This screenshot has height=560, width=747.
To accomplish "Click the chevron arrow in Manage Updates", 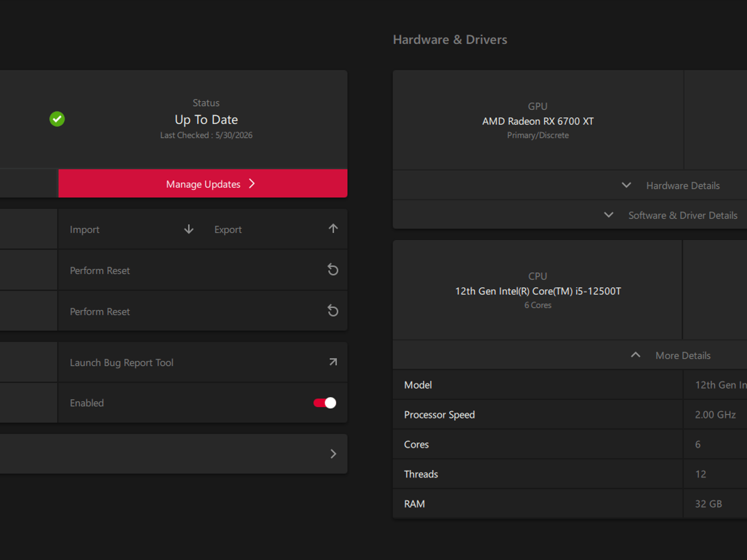I will coord(252,184).
